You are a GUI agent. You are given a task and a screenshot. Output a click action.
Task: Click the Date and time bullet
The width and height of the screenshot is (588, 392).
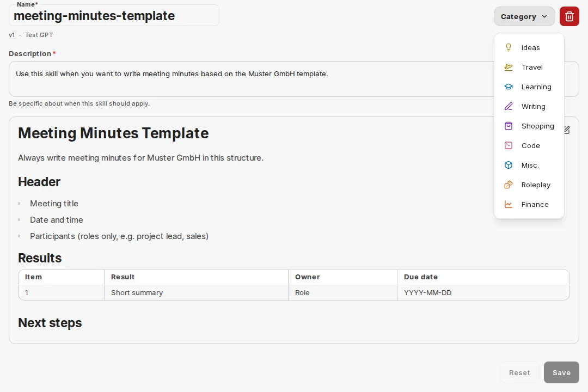(x=57, y=220)
